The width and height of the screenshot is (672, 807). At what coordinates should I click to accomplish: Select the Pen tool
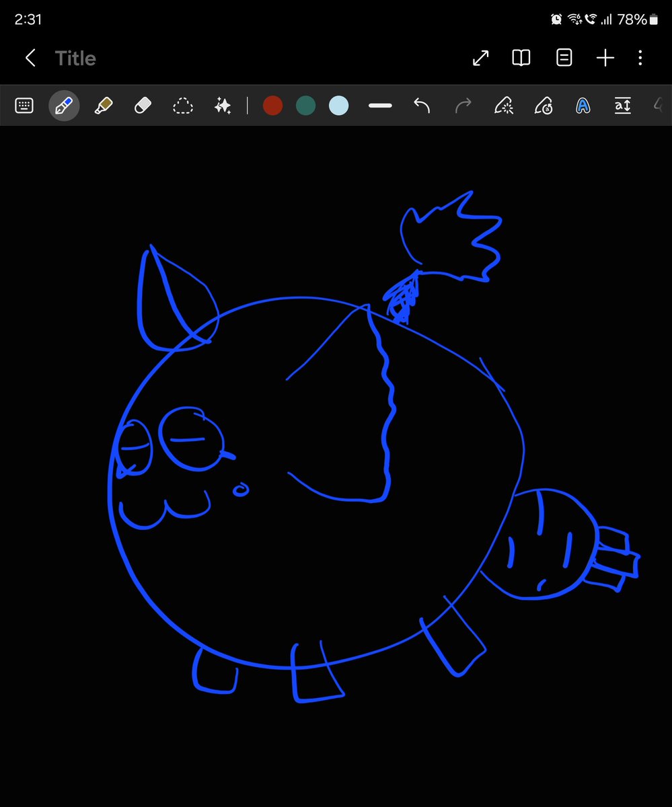(x=64, y=106)
